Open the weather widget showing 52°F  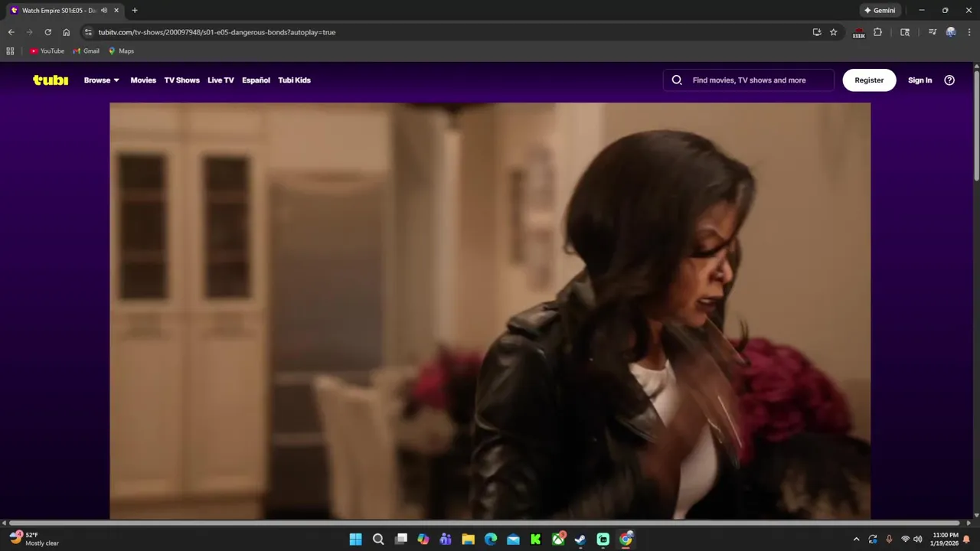pyautogui.click(x=34, y=539)
